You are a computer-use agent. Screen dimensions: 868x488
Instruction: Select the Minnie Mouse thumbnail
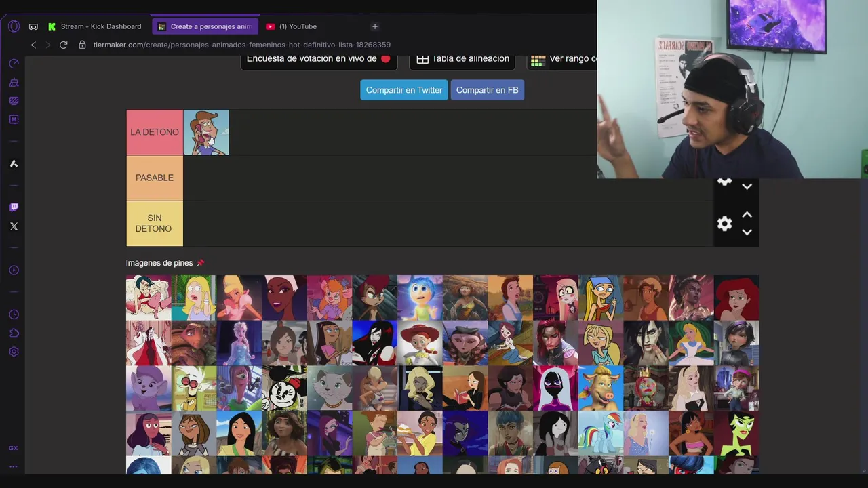click(284, 388)
